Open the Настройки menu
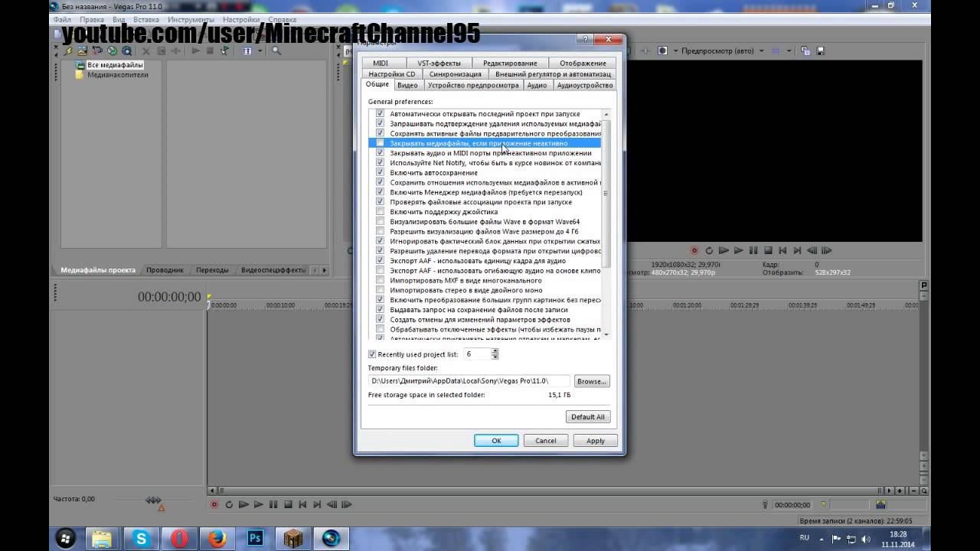The height and width of the screenshot is (551, 980). 240,19
